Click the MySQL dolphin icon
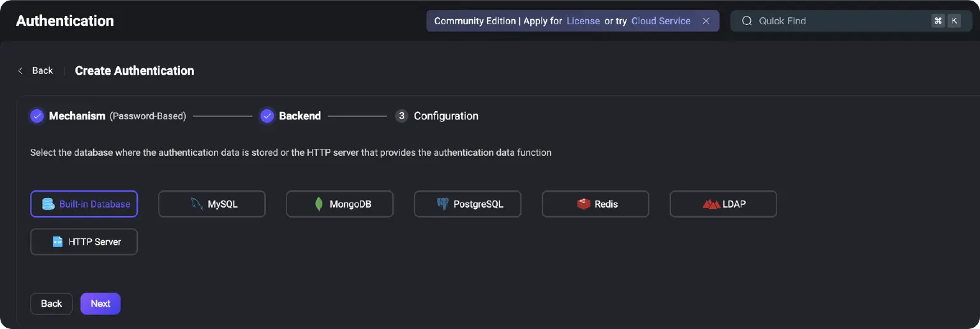Image resolution: width=980 pixels, height=329 pixels. click(x=197, y=204)
